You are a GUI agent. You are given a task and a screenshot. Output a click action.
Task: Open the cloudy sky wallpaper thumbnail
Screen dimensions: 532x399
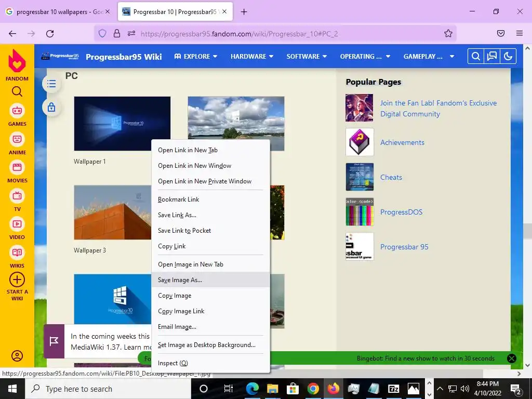[236, 118]
